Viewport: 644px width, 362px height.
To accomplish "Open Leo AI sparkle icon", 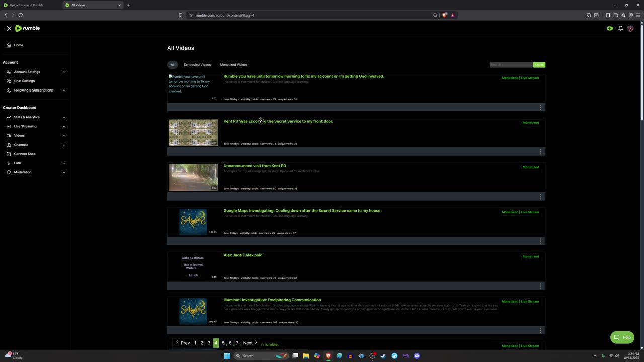I will coord(623,15).
